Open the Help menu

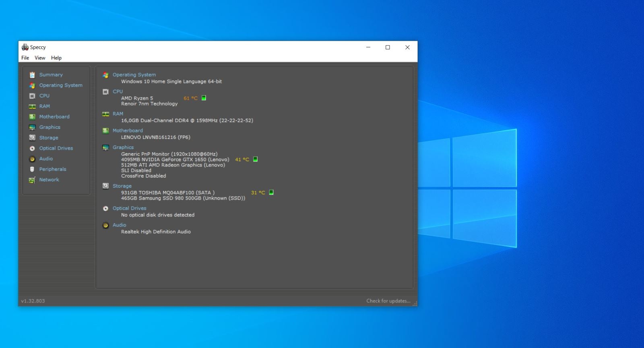tap(56, 58)
